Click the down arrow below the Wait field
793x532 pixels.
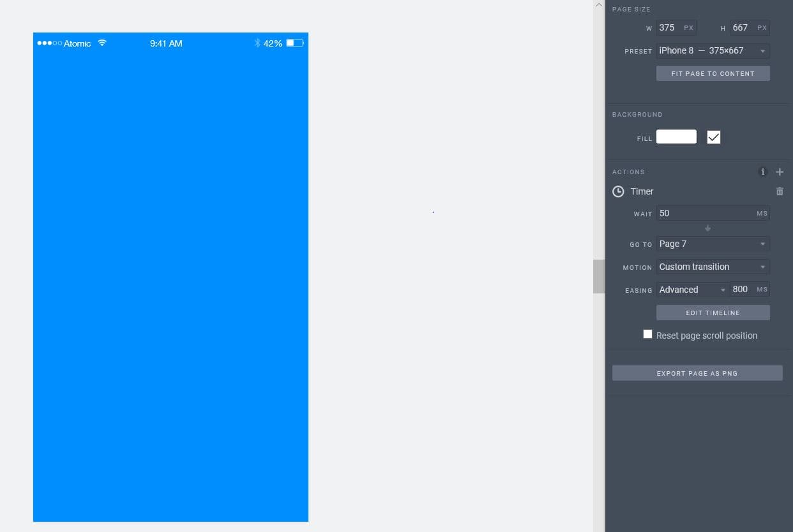pyautogui.click(x=707, y=228)
